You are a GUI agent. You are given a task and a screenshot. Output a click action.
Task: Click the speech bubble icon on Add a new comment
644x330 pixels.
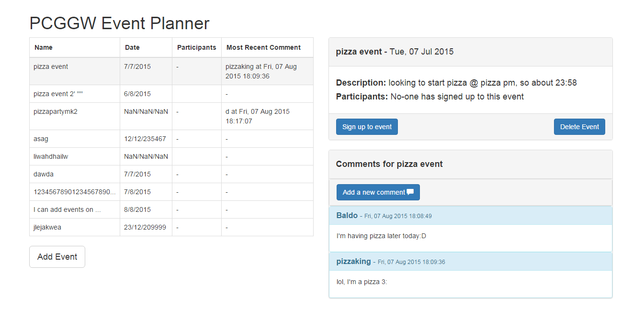pyautogui.click(x=410, y=192)
